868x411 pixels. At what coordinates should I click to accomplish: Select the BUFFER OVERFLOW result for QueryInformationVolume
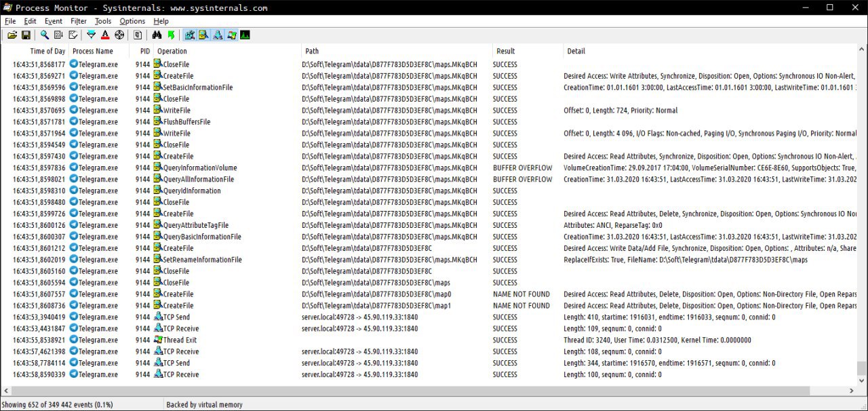click(x=522, y=168)
